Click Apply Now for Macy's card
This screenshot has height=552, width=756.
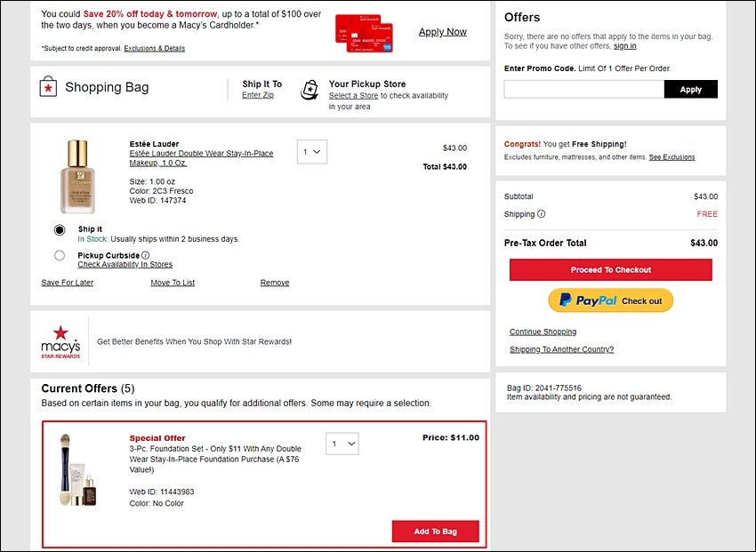tap(443, 32)
